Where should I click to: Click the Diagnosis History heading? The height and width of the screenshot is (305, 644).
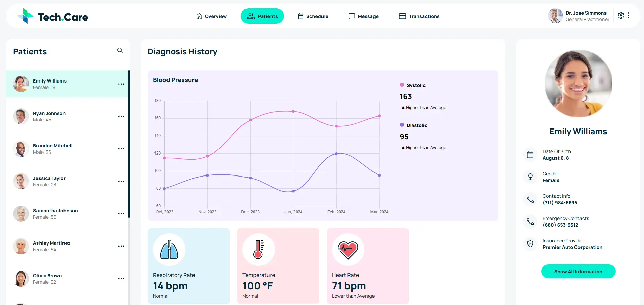click(182, 52)
